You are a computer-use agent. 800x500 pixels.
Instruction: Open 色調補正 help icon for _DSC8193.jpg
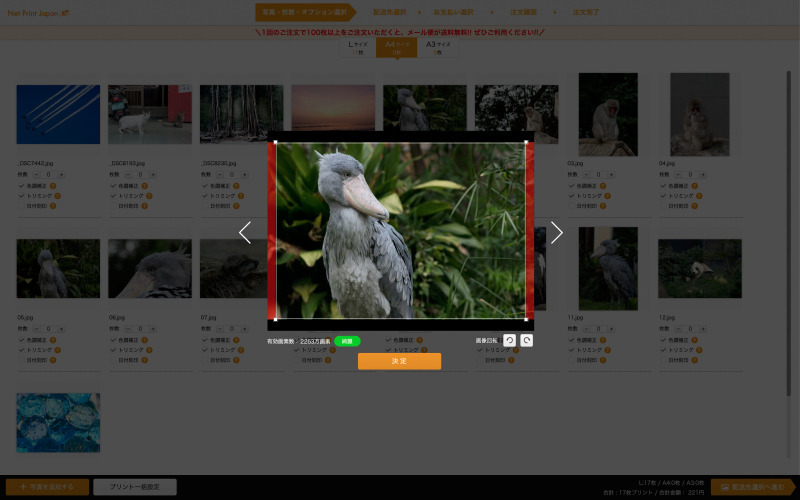tap(144, 186)
